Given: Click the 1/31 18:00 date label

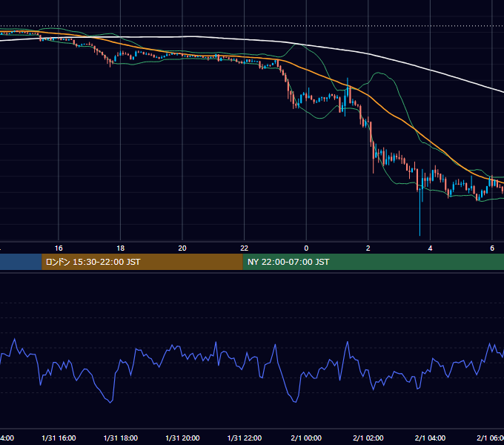Looking at the screenshot, I should click(x=121, y=438).
